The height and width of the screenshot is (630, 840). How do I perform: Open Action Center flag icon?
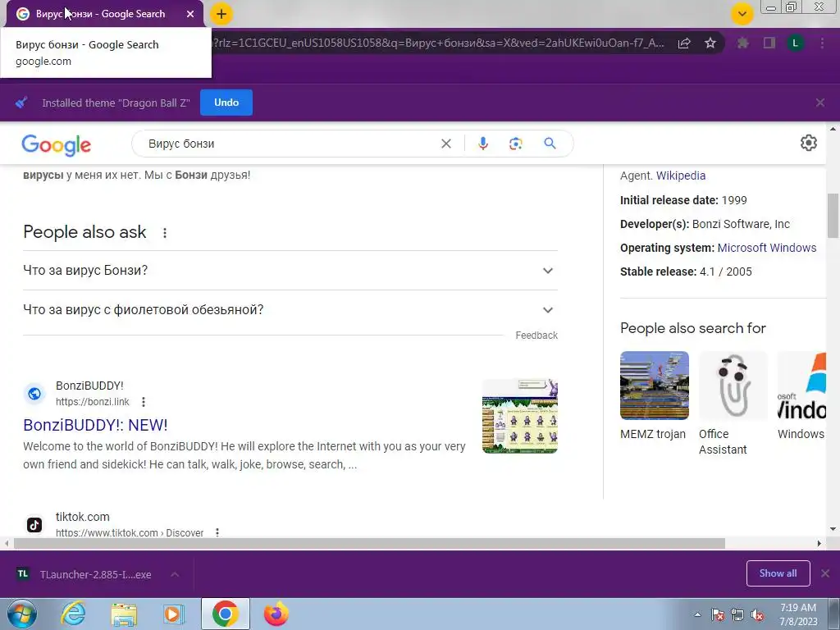coord(718,615)
